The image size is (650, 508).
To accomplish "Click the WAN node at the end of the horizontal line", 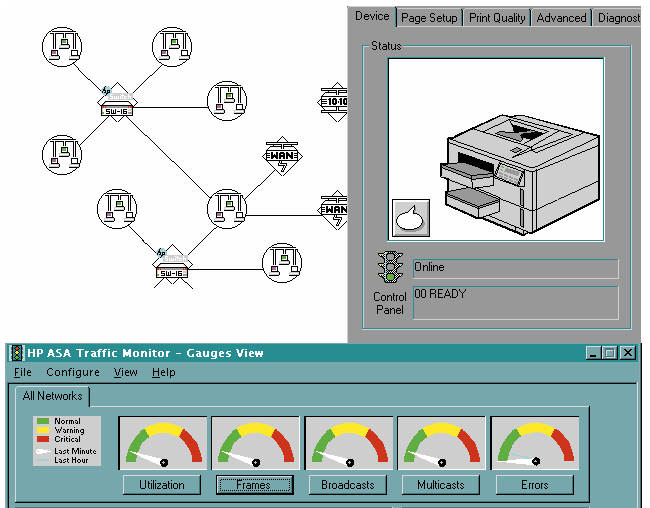I will pos(334,210).
